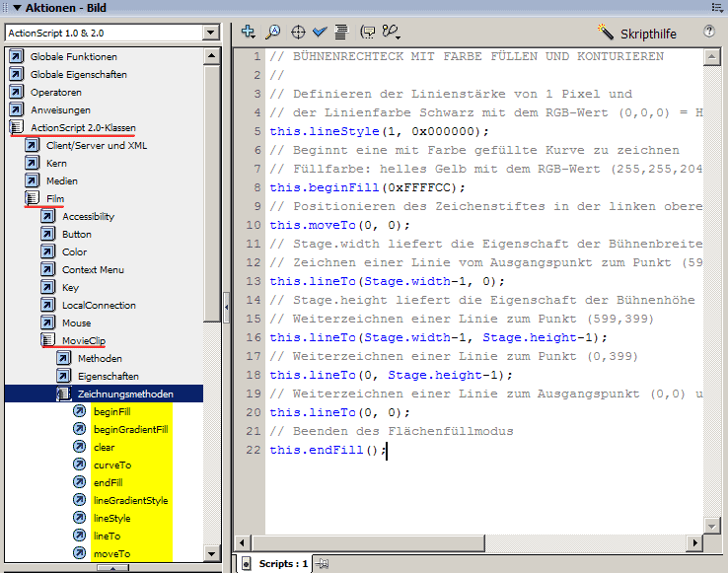Viewport: 728px width, 573px height.
Task: Expand the Methoden folder
Action: click(63, 358)
